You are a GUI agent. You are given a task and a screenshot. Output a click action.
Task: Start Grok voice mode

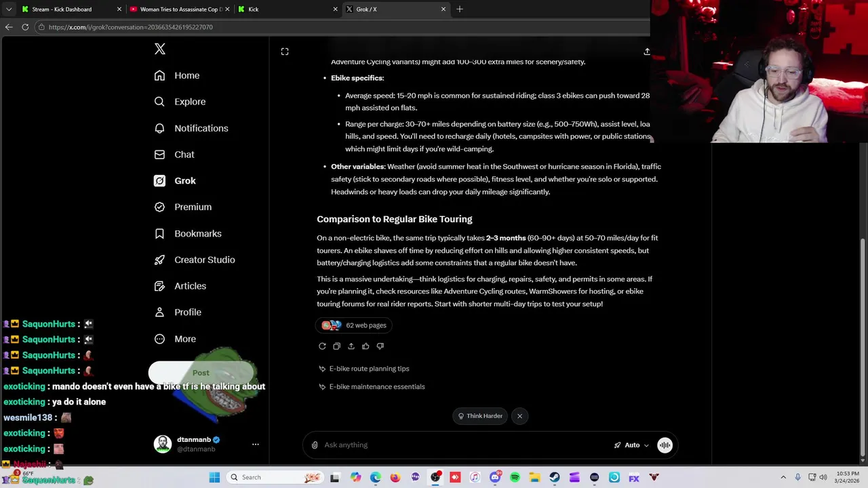tap(665, 445)
